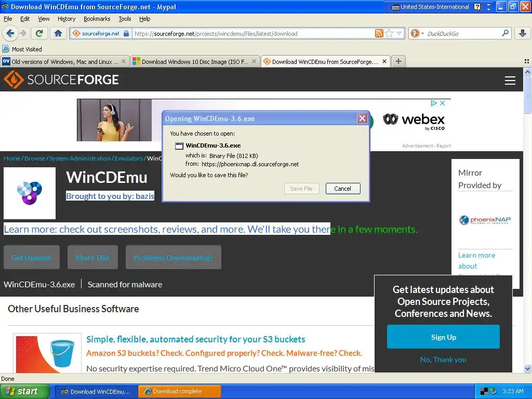532x399 pixels.
Task: Click Learn more about mirror link
Action: point(476,261)
